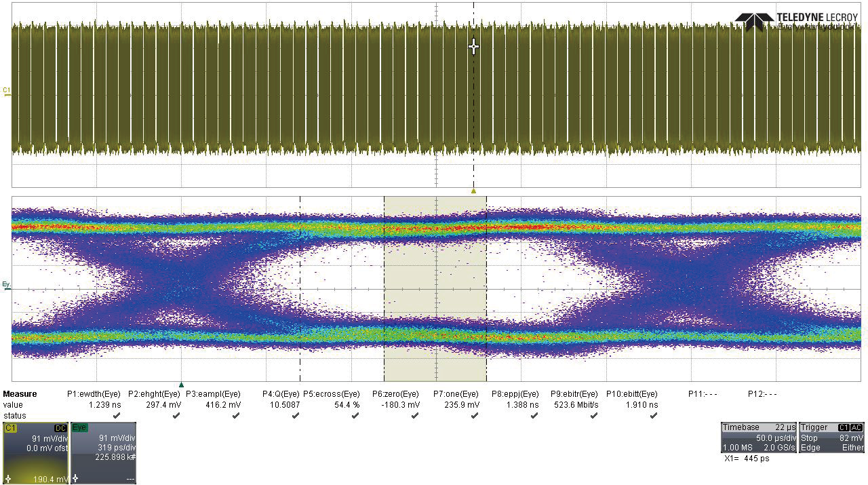Open the Timebase descriptor box
Screen dimensions: 868x485
[x=759, y=438]
